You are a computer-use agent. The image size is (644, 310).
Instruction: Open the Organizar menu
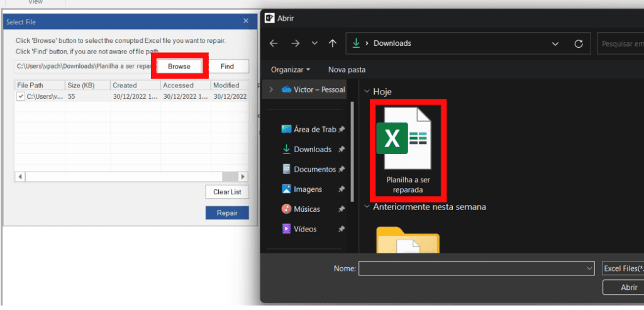point(291,69)
